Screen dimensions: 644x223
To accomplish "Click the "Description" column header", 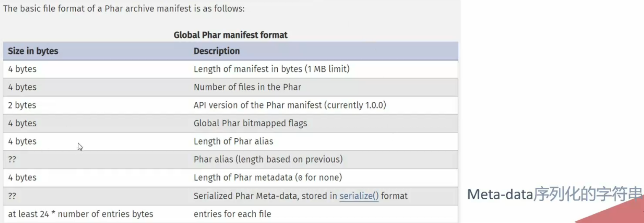I will tap(216, 51).
